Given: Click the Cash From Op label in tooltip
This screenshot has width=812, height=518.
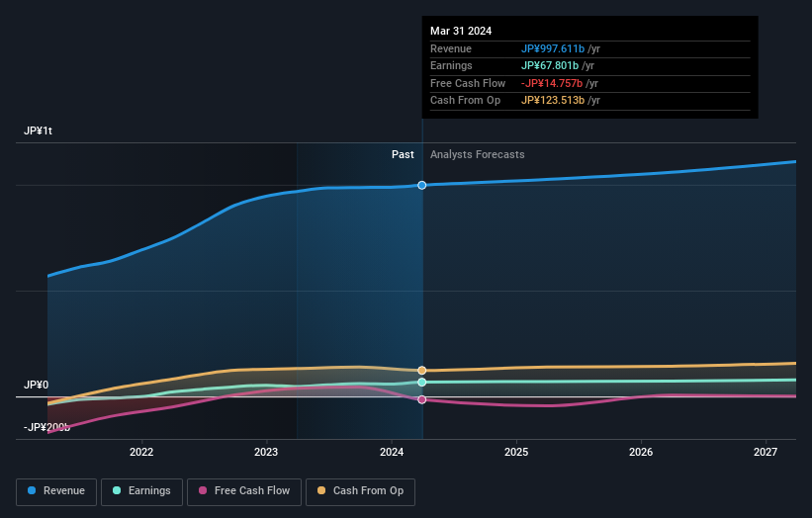Looking at the screenshot, I should [465, 101].
